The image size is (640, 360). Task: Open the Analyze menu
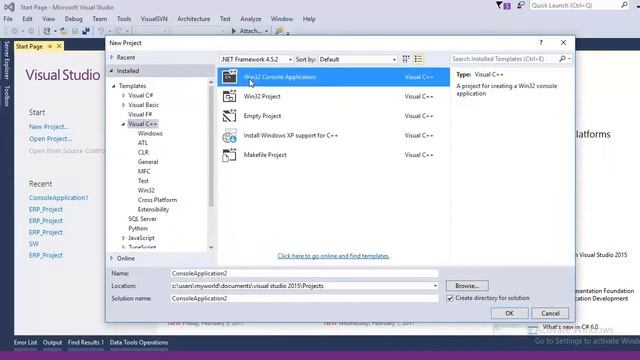(x=251, y=19)
